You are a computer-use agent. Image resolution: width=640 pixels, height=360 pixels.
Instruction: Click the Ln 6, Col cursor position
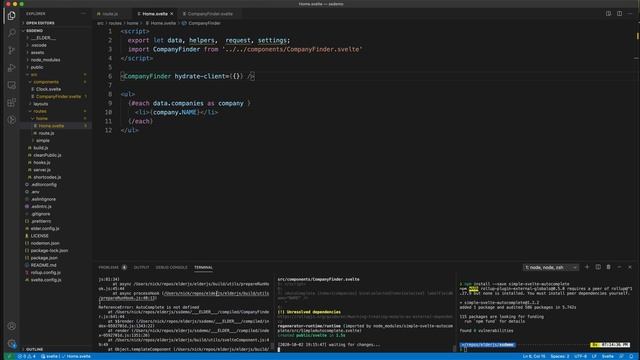[534, 356]
